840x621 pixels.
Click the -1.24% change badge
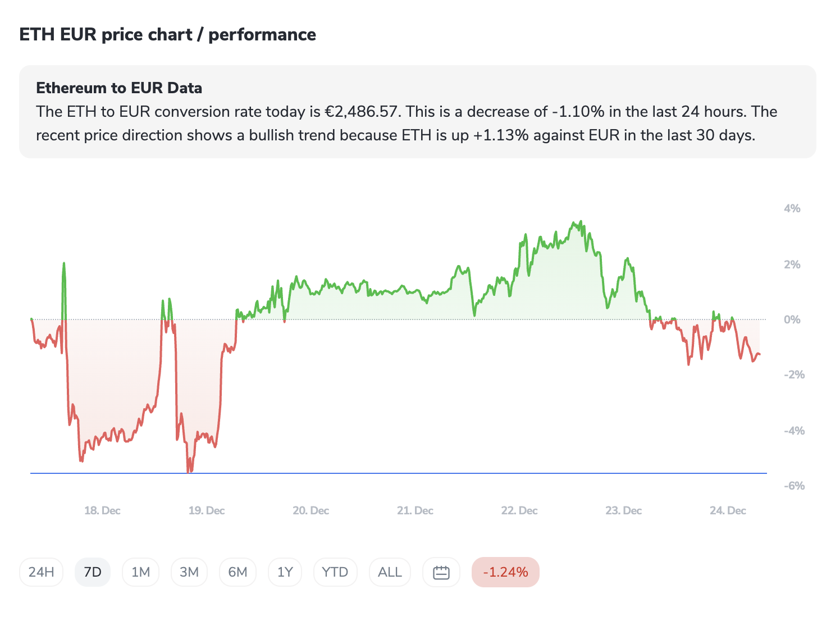click(505, 572)
